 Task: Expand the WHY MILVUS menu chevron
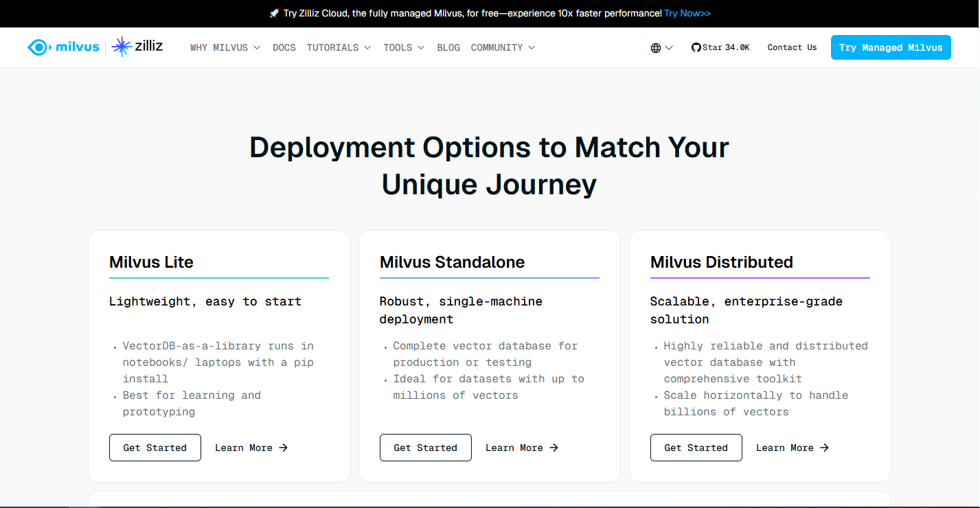click(257, 48)
